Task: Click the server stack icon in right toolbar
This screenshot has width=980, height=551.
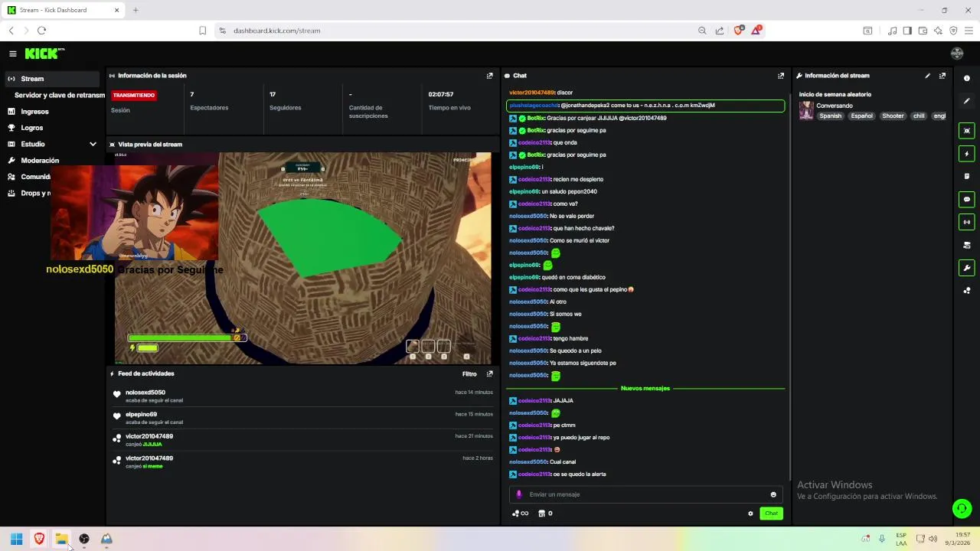Action: point(966,246)
